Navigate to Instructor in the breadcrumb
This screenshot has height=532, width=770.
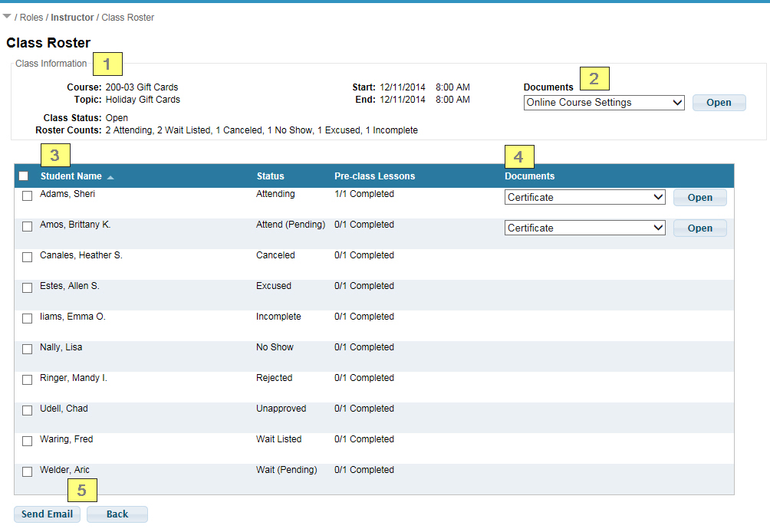[72, 18]
